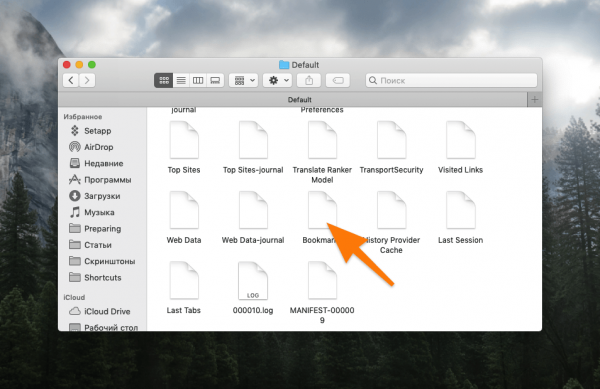This screenshot has width=600, height=389.
Task: Switch to icon view mode
Action: click(x=164, y=80)
